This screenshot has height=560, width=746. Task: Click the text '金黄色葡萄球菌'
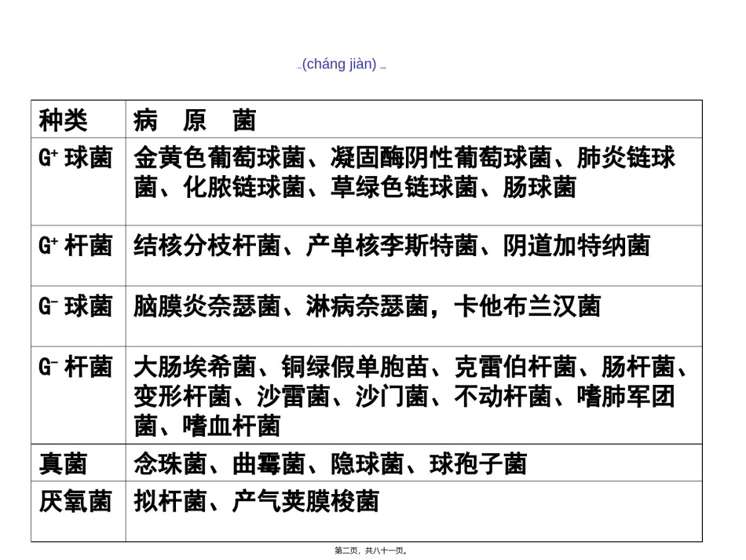pyautogui.click(x=219, y=158)
